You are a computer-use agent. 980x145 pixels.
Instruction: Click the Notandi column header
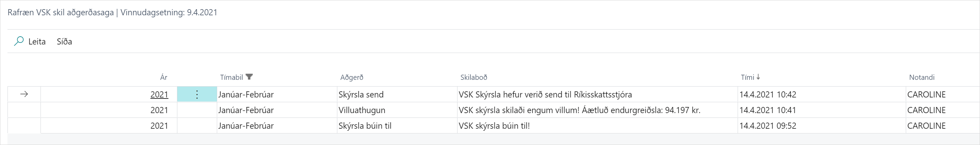[x=921, y=77]
